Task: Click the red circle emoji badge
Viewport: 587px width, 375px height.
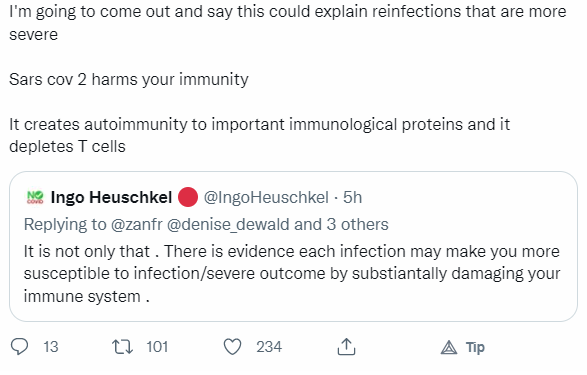Action: tap(188, 197)
